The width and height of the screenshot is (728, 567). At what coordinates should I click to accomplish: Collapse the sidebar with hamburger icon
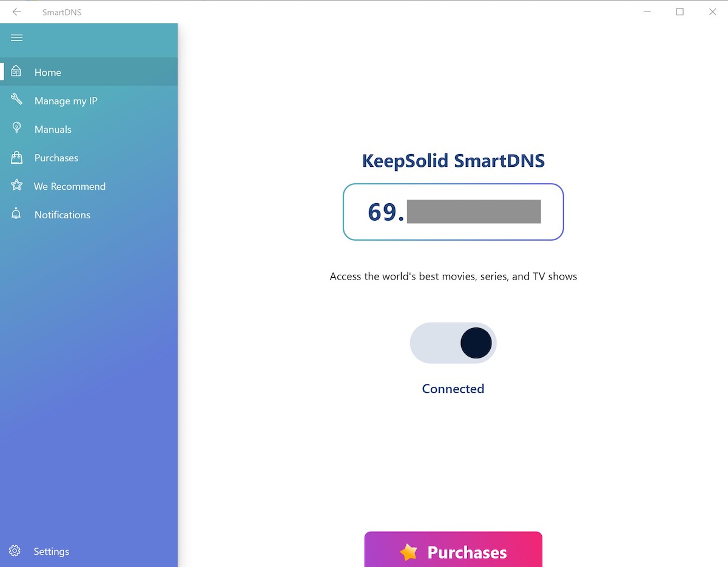coord(17,38)
